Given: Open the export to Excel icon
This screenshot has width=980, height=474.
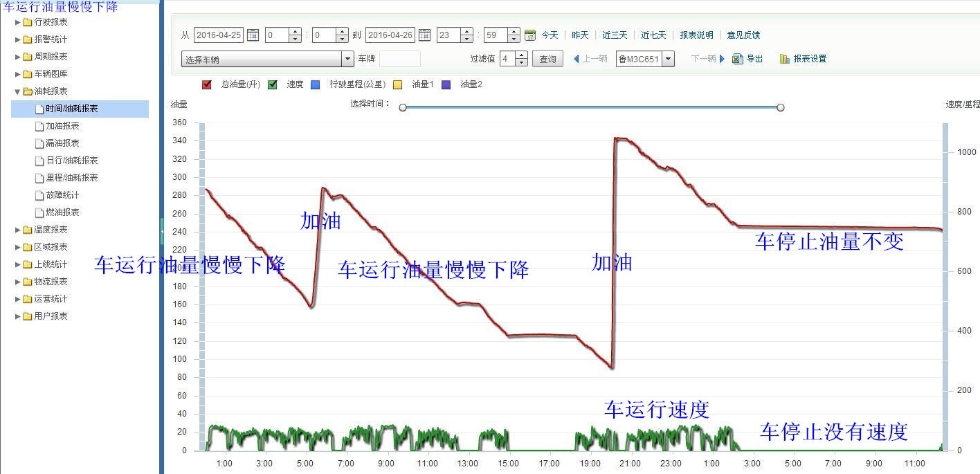Looking at the screenshot, I should pos(736,58).
